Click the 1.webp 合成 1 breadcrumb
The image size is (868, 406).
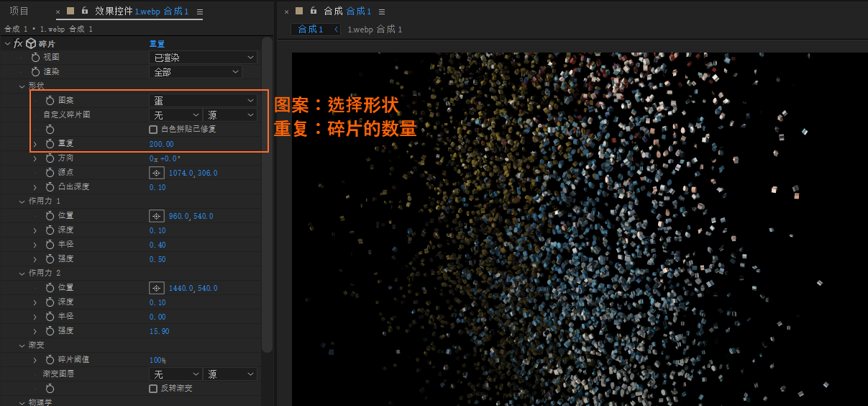coord(375,30)
